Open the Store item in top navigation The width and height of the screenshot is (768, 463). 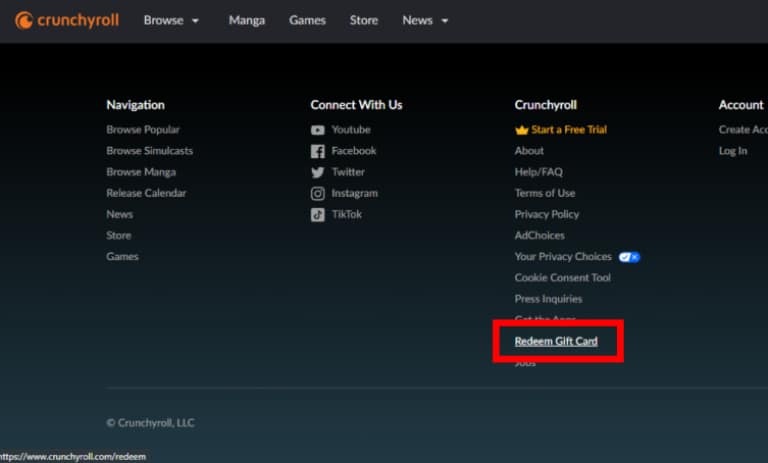click(x=364, y=21)
